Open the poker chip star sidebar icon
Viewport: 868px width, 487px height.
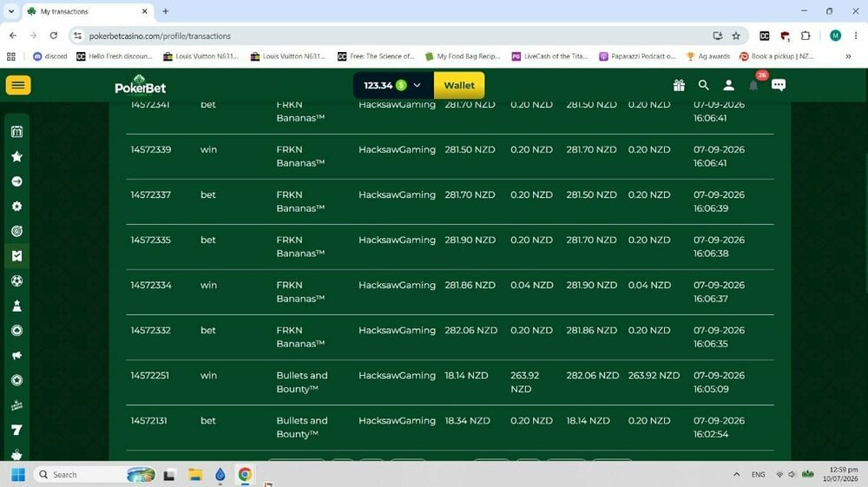click(x=17, y=380)
